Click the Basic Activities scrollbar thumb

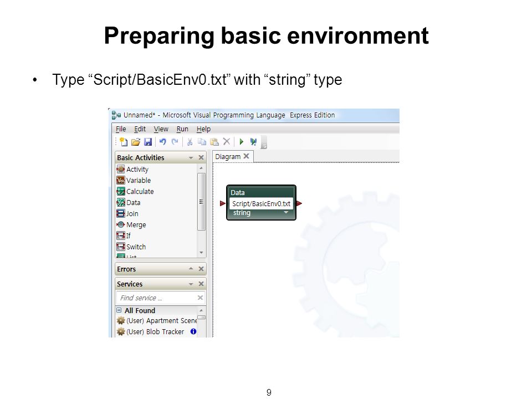pos(201,202)
